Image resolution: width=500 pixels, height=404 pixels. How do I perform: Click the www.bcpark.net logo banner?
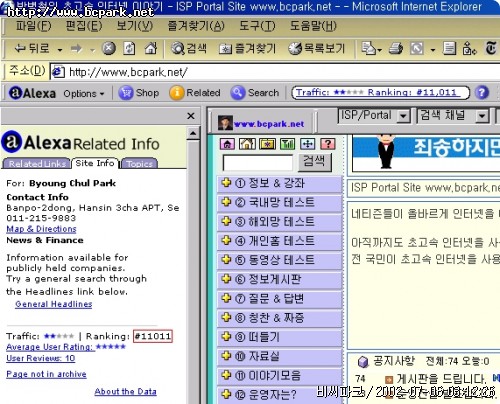point(262,123)
